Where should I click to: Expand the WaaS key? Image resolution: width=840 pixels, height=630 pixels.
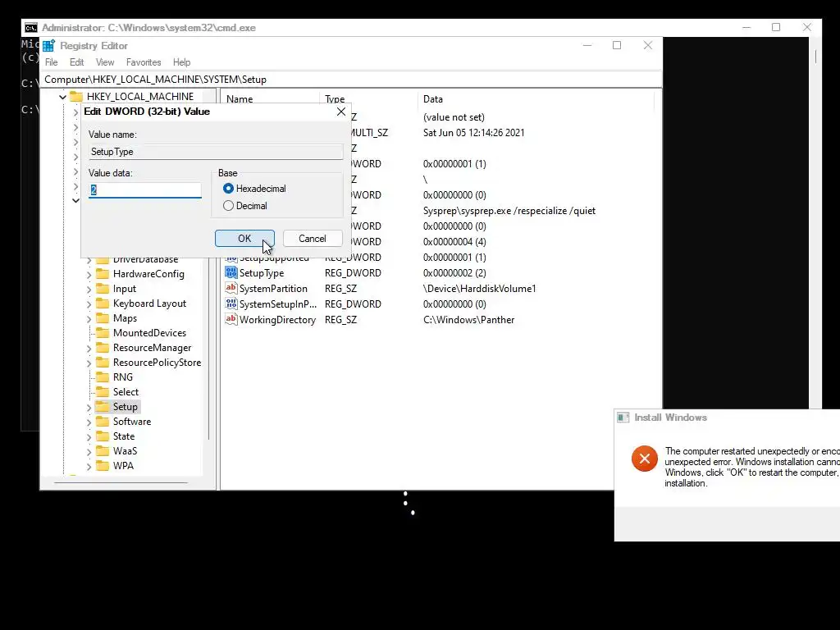point(89,452)
